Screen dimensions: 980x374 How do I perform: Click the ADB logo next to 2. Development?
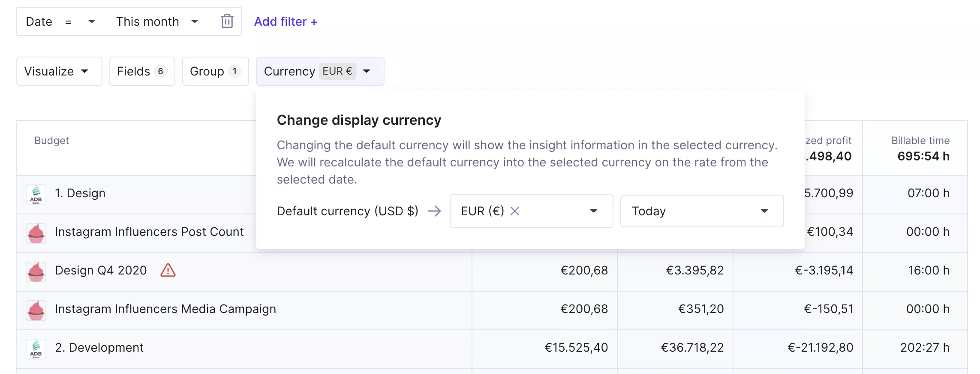(36, 349)
